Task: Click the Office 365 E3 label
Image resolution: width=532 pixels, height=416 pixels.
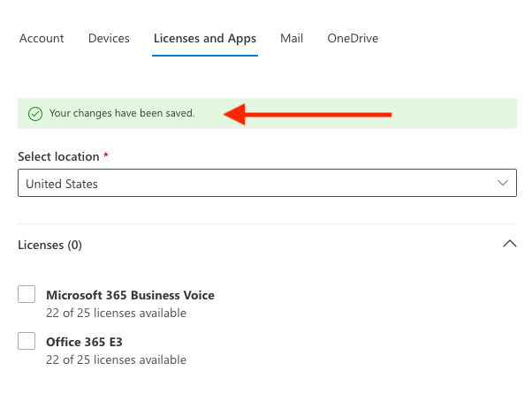Action: pos(84,342)
